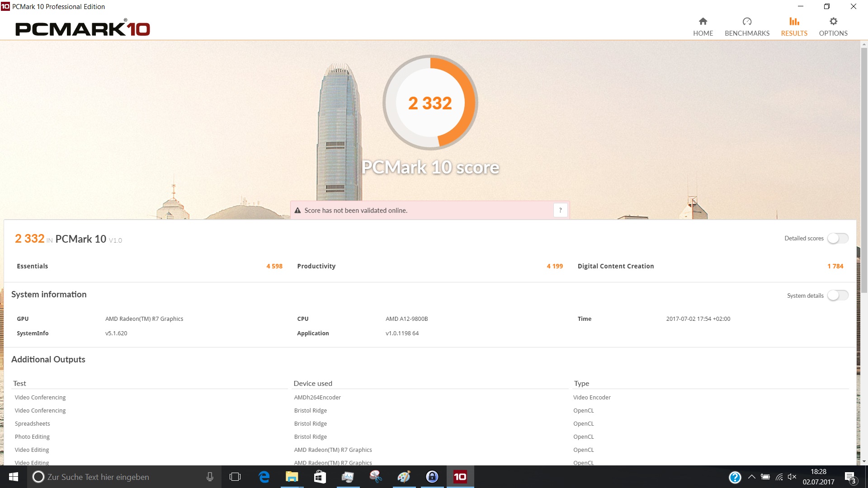868x488 pixels.
Task: Click the question mark help button
Action: (x=560, y=210)
